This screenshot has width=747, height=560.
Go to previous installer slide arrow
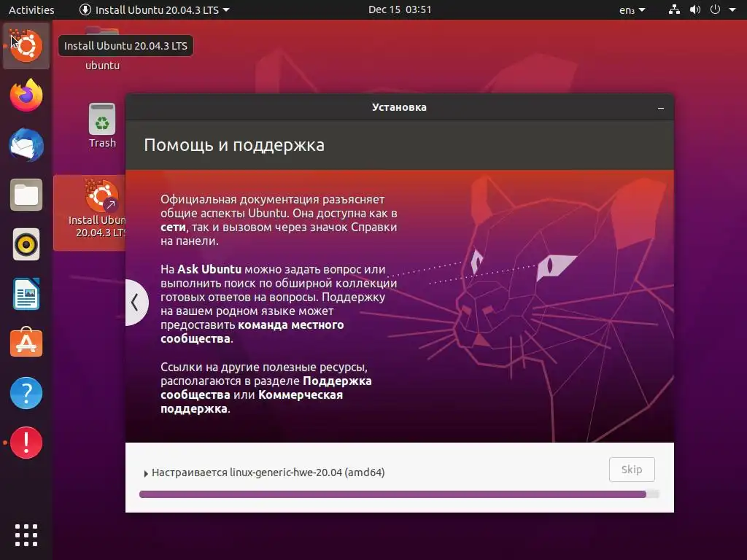(x=135, y=303)
